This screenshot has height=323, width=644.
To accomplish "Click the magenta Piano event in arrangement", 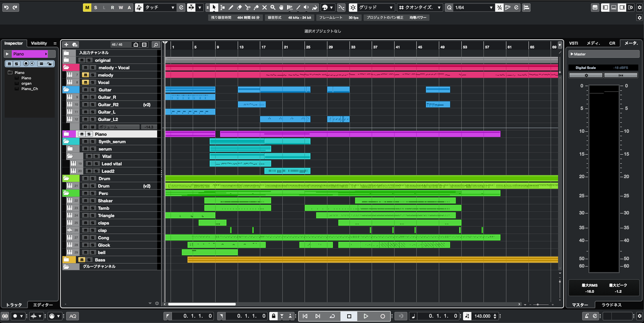I will [360, 134].
